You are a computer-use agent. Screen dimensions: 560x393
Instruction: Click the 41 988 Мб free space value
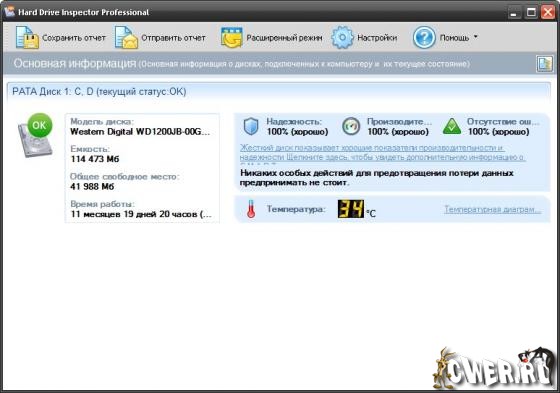pyautogui.click(x=92, y=186)
